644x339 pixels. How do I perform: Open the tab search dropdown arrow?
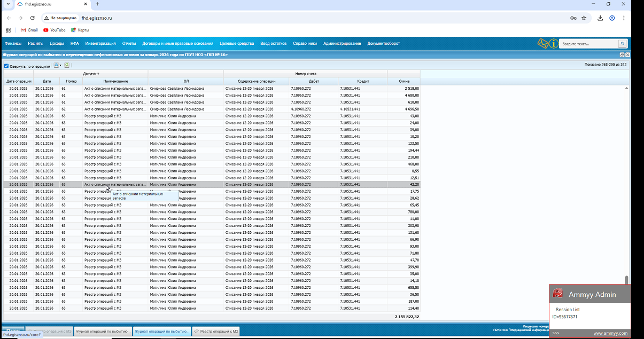[x=7, y=4]
